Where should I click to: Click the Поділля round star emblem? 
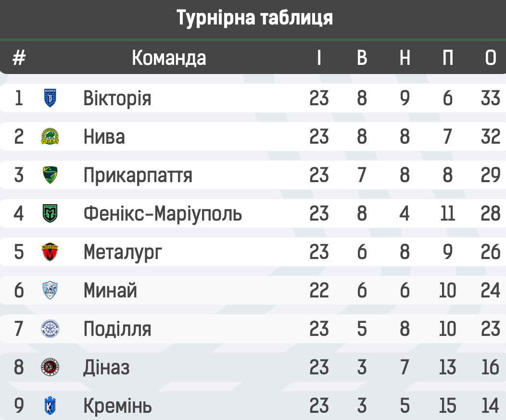[50, 329]
